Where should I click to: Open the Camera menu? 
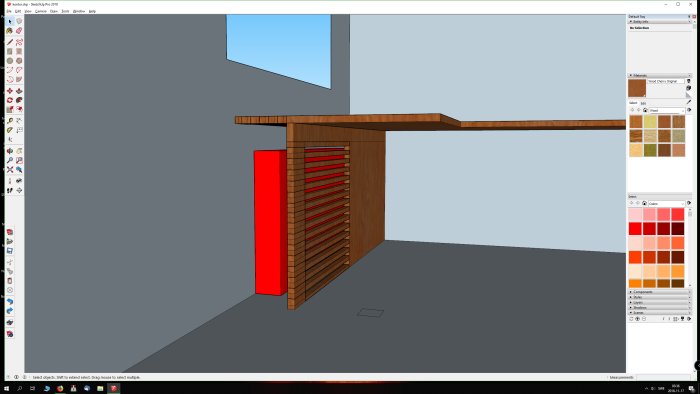point(41,11)
